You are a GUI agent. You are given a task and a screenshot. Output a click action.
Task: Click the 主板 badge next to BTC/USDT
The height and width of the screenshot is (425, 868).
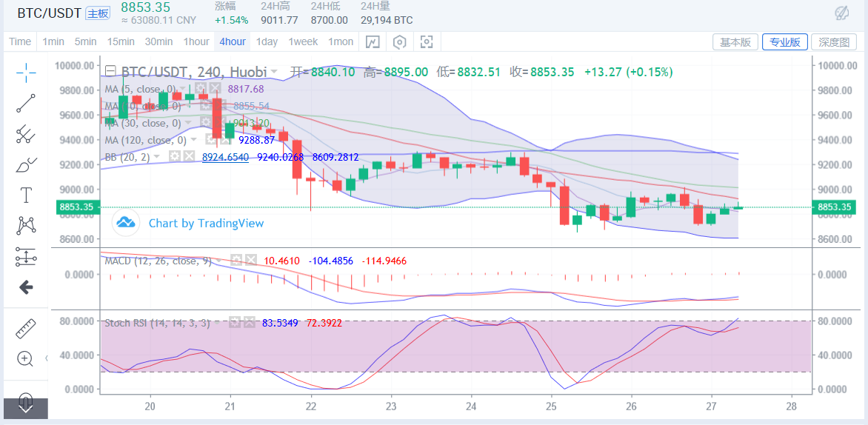point(98,13)
